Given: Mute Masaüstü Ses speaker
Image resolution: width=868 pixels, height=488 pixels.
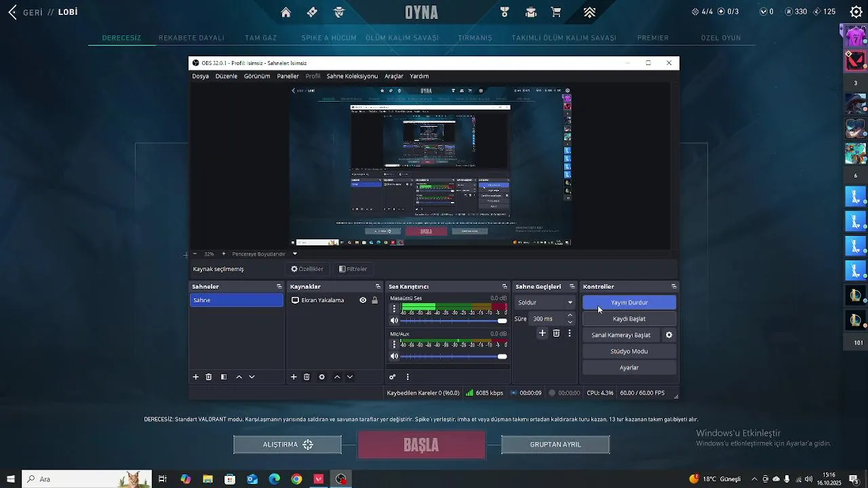Looking at the screenshot, I should pos(395,321).
